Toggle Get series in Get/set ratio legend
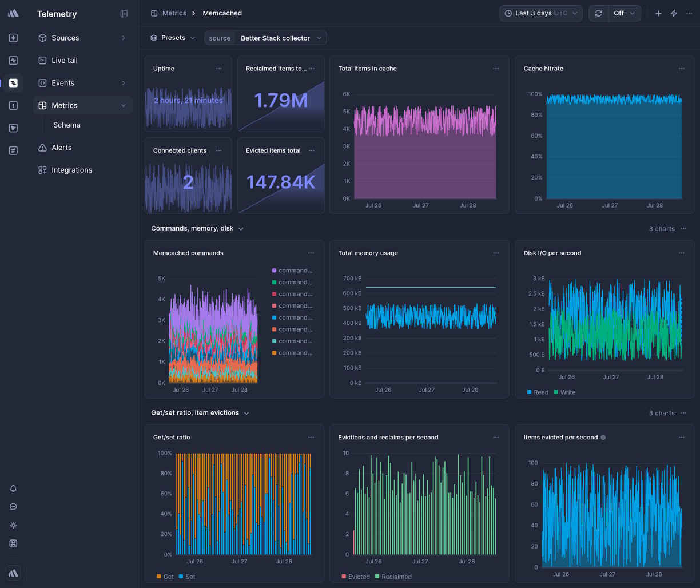Image resolution: width=700 pixels, height=588 pixels. (x=165, y=577)
